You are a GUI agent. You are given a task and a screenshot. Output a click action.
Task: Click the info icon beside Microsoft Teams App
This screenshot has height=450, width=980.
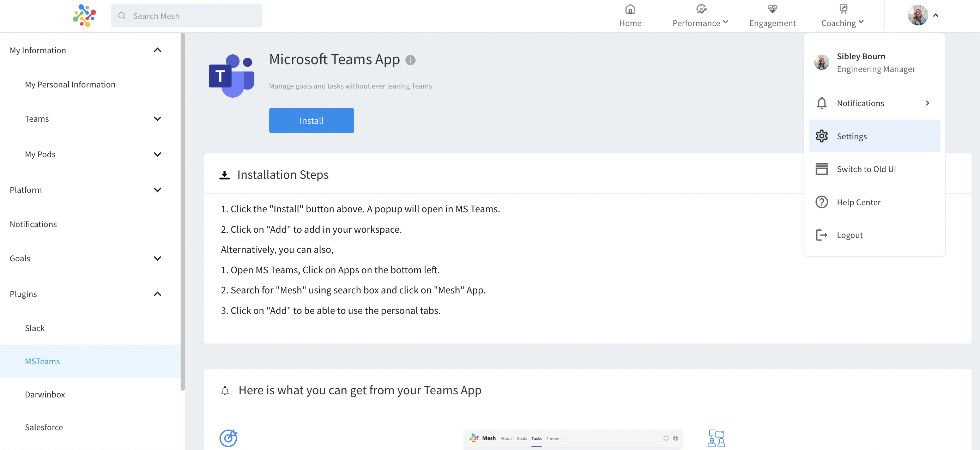coord(410,60)
